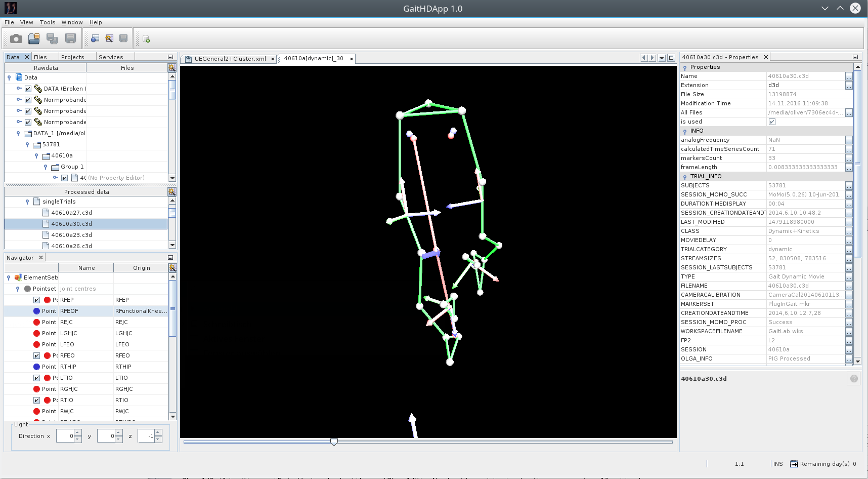Click the camera snapshot toolbar icon
This screenshot has height=479, width=868.
[16, 39]
